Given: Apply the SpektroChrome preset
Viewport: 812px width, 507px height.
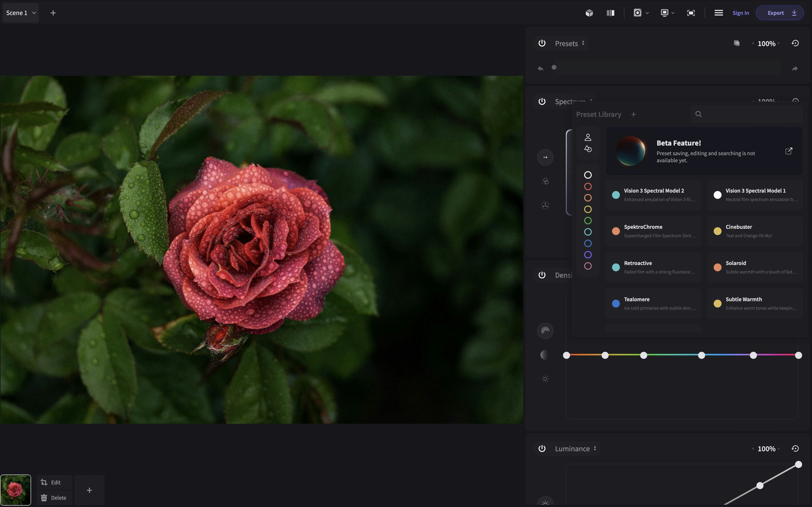Looking at the screenshot, I should (653, 231).
